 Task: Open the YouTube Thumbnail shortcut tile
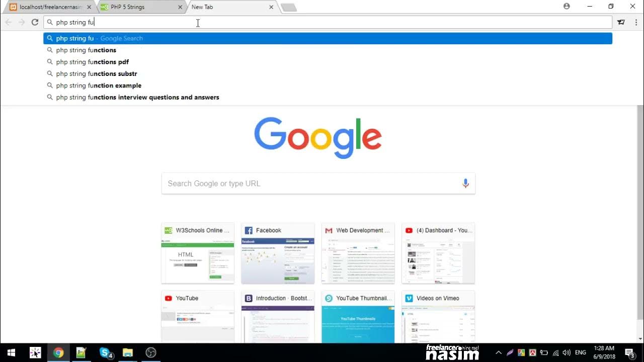[x=358, y=317]
